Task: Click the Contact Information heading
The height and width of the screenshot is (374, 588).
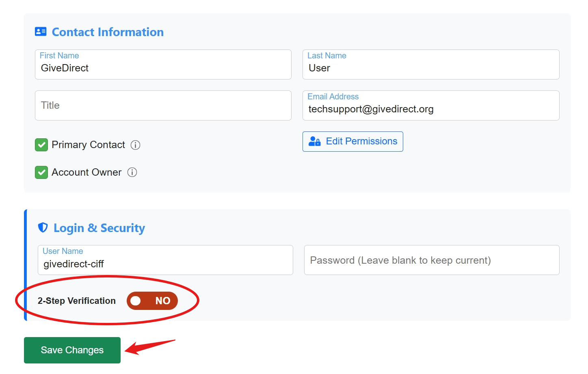Action: [108, 32]
